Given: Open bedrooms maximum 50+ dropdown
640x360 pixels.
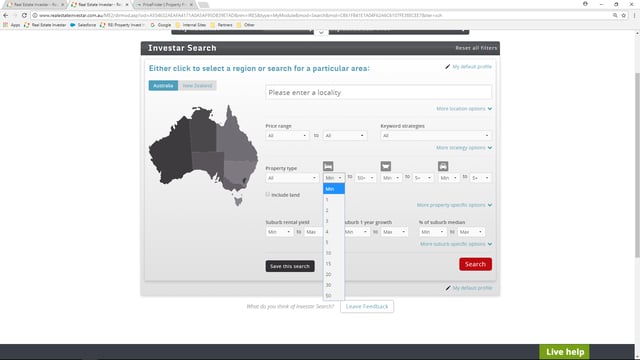Looking at the screenshot, I should (365, 178).
